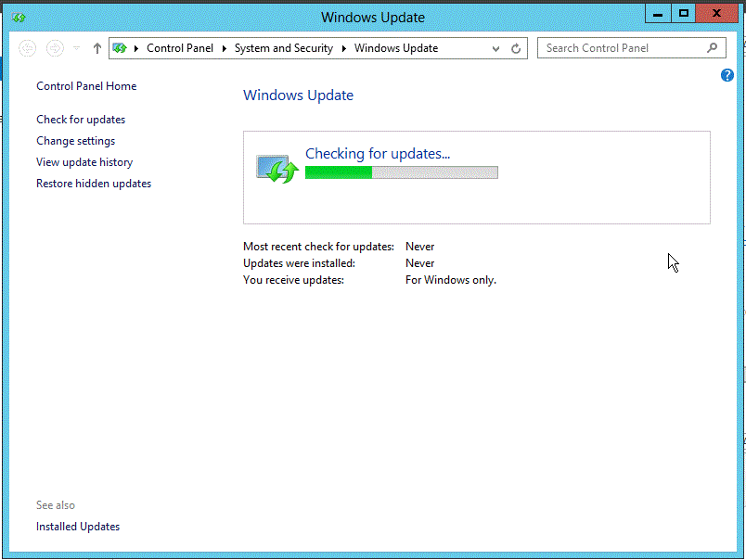Open Installed Updates link
The height and width of the screenshot is (560, 746).
pos(78,527)
